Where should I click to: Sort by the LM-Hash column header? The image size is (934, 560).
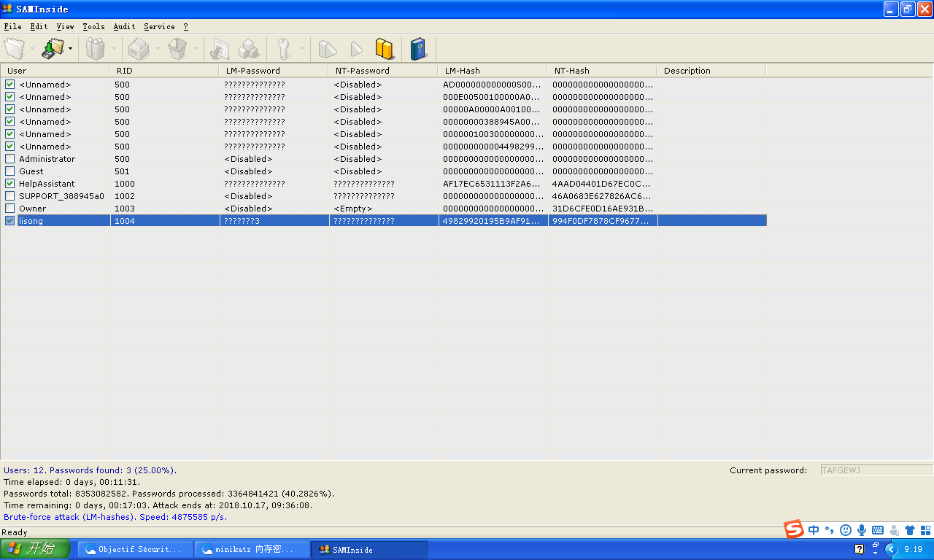pos(493,71)
